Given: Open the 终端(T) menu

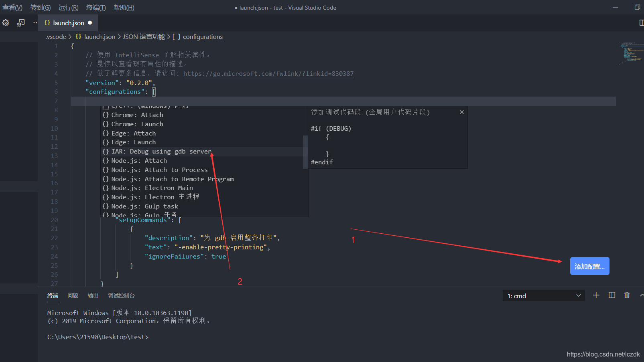Looking at the screenshot, I should click(96, 8).
